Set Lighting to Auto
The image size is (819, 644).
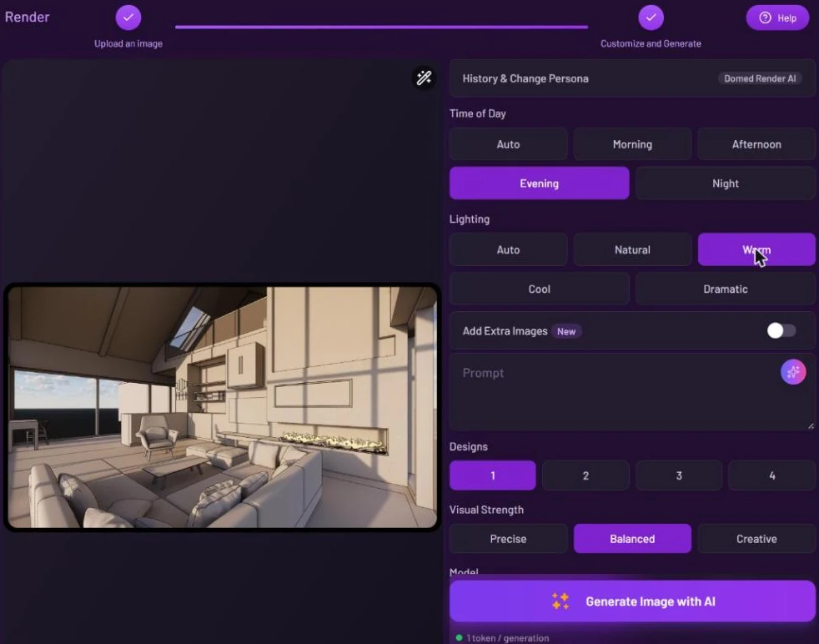pyautogui.click(x=508, y=249)
